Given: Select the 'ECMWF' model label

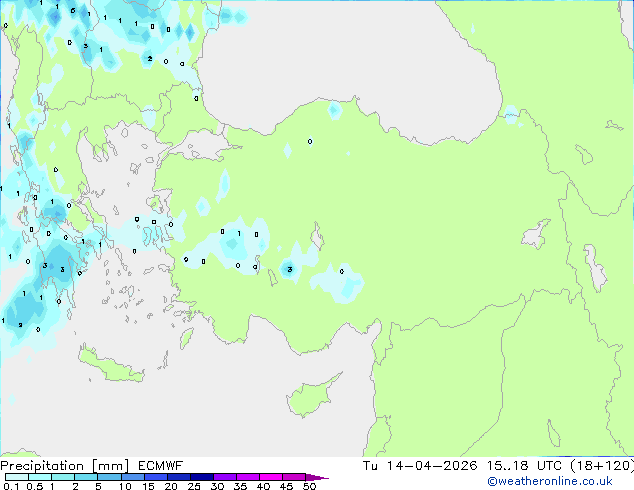Looking at the screenshot, I should coord(161,466).
